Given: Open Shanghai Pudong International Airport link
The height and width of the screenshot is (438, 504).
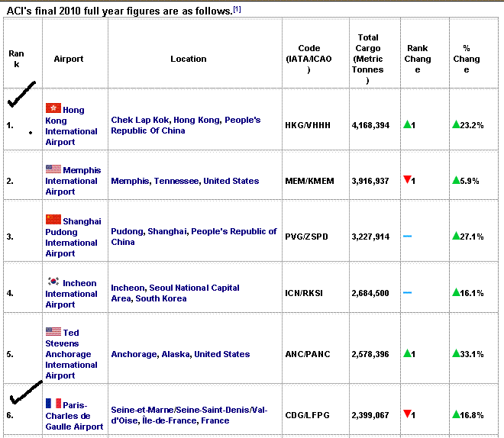Looking at the screenshot, I should point(73,237).
